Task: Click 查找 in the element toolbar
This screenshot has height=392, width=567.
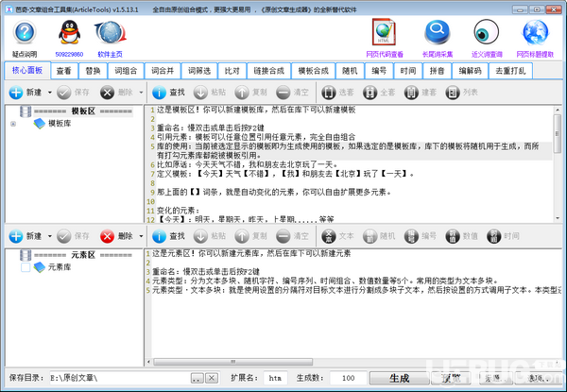Action: click(x=168, y=236)
